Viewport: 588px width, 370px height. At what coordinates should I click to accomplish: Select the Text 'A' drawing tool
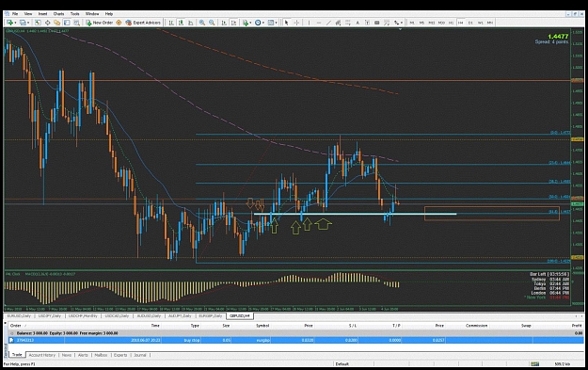[x=358, y=23]
